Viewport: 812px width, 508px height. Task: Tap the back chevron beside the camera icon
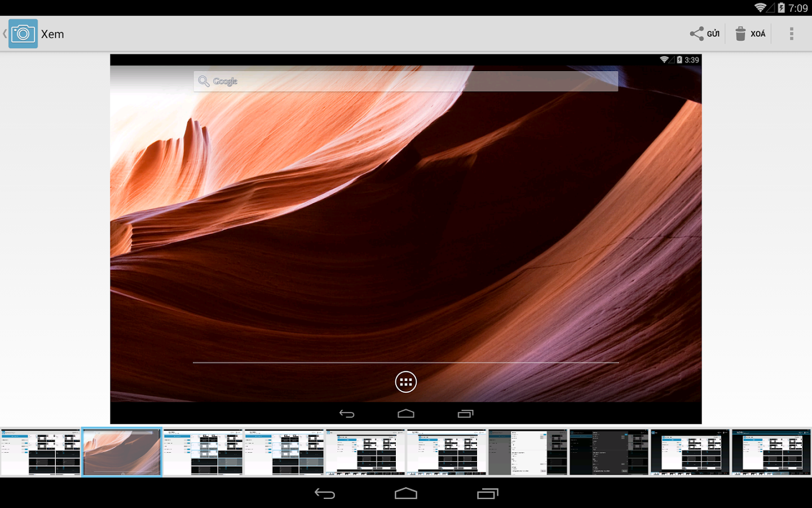pyautogui.click(x=5, y=34)
